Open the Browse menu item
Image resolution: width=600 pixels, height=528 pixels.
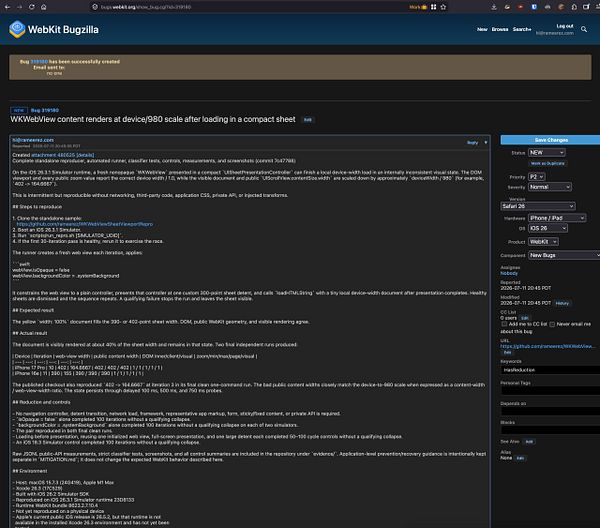pyautogui.click(x=500, y=29)
